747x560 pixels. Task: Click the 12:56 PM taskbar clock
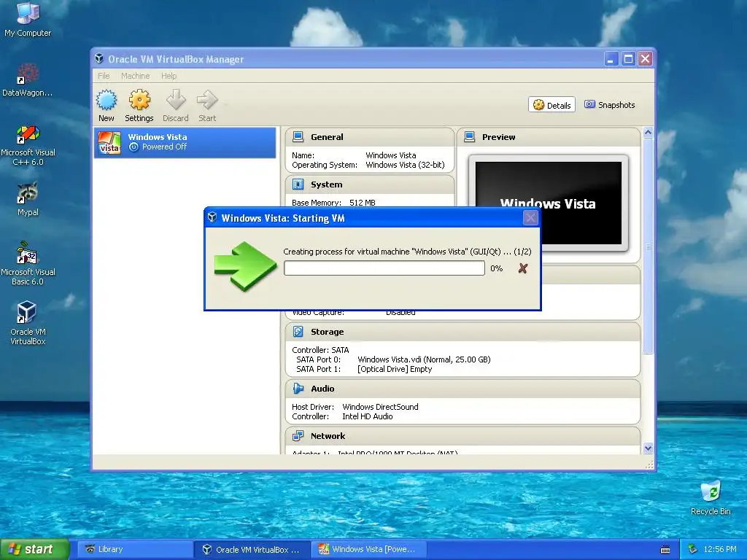tap(719, 549)
